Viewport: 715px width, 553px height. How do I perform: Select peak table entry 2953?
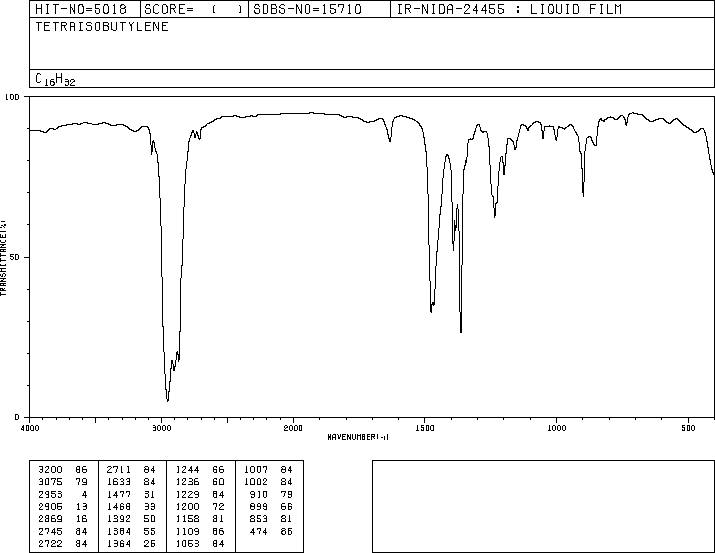(50, 494)
